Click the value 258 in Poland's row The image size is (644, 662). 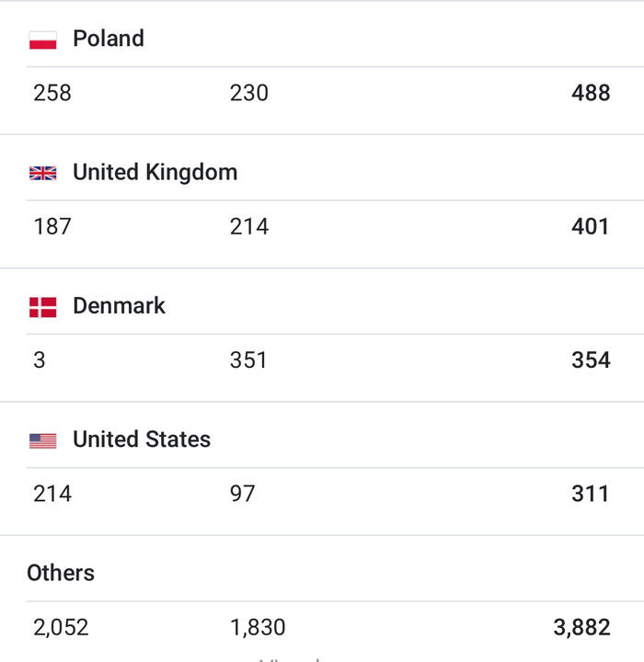tap(52, 93)
